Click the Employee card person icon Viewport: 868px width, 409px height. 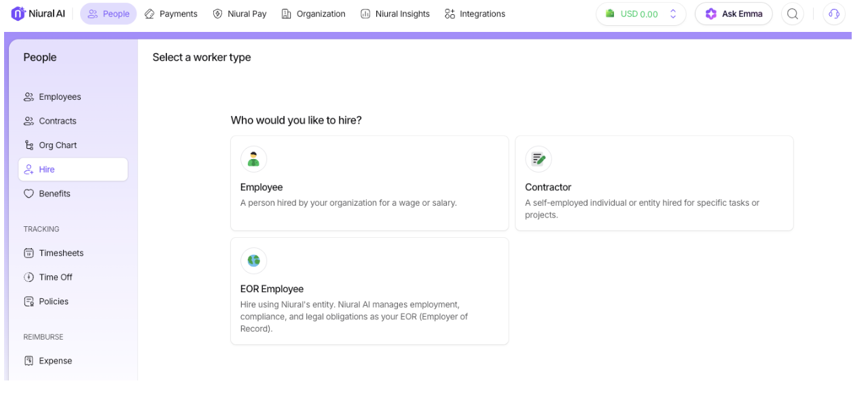[253, 160]
